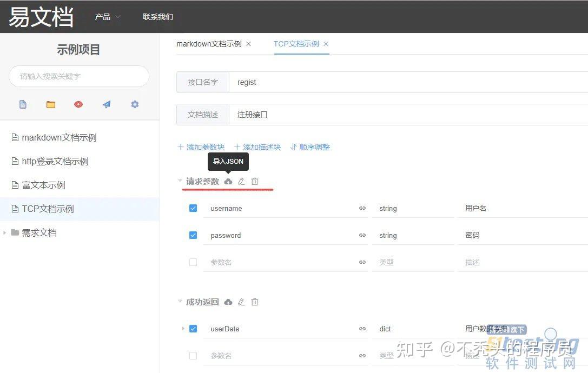The height and width of the screenshot is (373, 588).
Task: Click the 顺序调整 link
Action: [310, 147]
